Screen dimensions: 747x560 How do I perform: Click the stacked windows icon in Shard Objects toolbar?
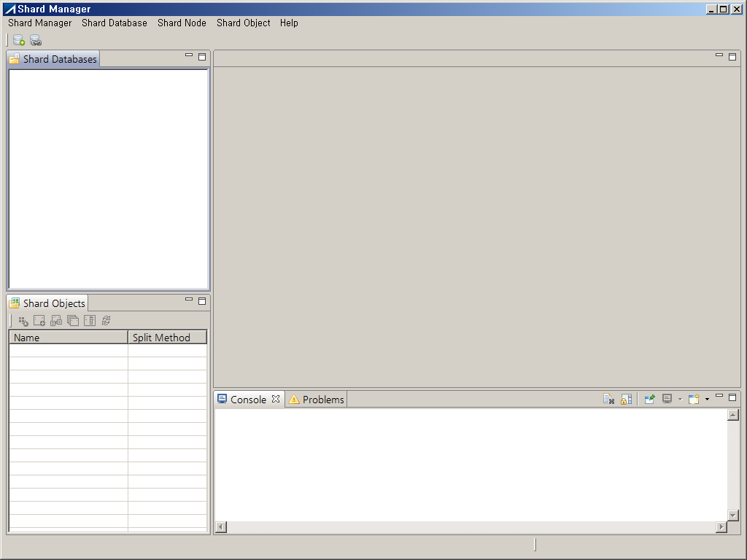(x=73, y=320)
